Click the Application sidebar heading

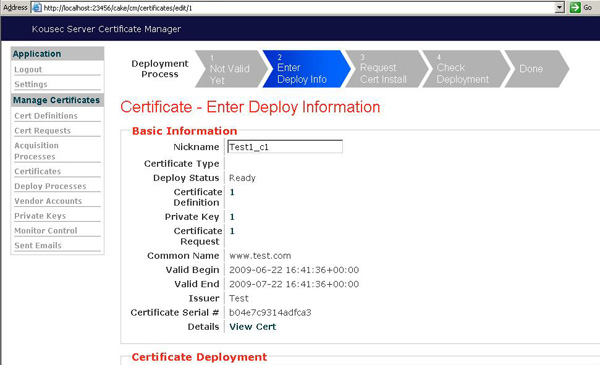[x=37, y=54]
